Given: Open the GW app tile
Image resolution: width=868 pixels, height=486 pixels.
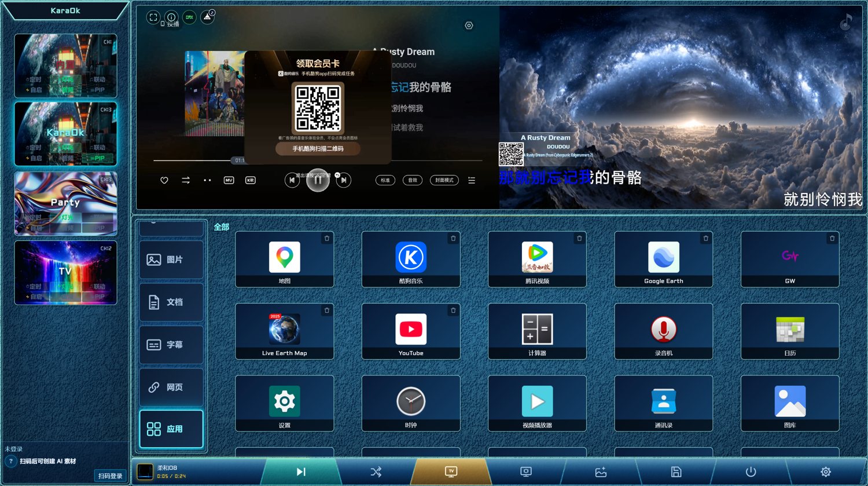Looking at the screenshot, I should click(790, 260).
